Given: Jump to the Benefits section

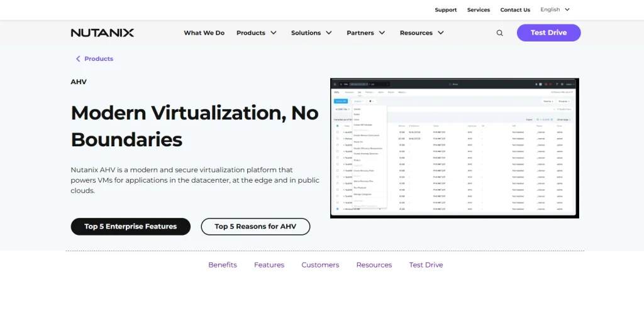Looking at the screenshot, I should (x=223, y=265).
